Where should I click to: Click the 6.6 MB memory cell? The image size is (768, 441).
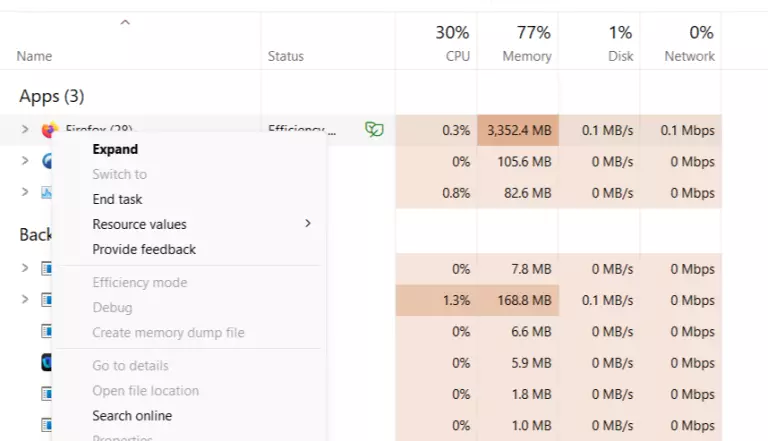pos(518,332)
